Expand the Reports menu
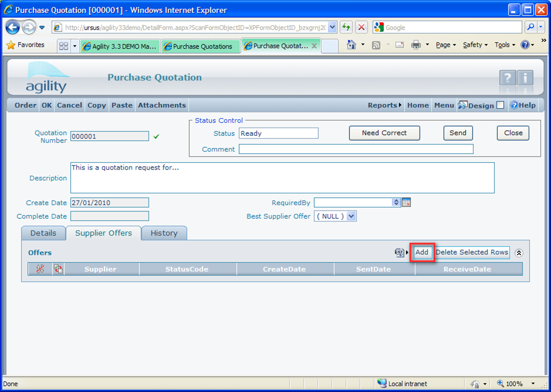 point(385,105)
